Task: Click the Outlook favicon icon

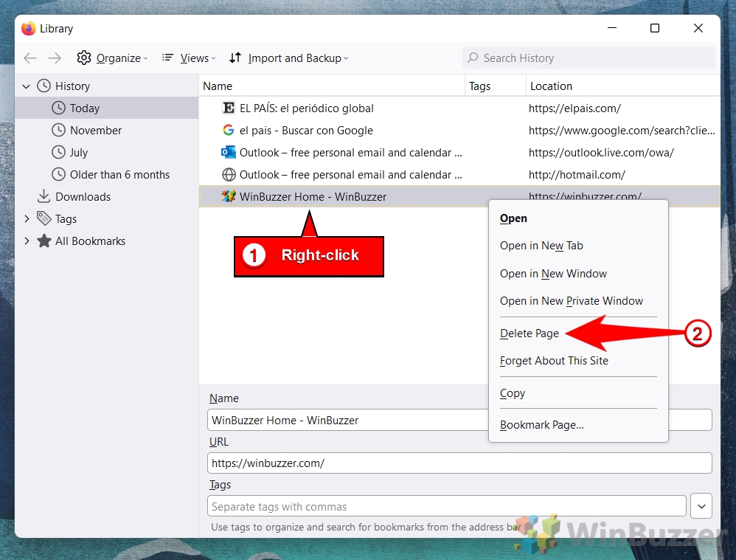Action: pyautogui.click(x=229, y=152)
